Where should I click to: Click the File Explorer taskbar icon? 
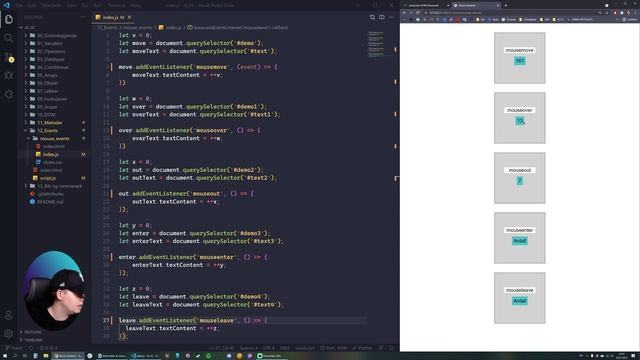46,356
